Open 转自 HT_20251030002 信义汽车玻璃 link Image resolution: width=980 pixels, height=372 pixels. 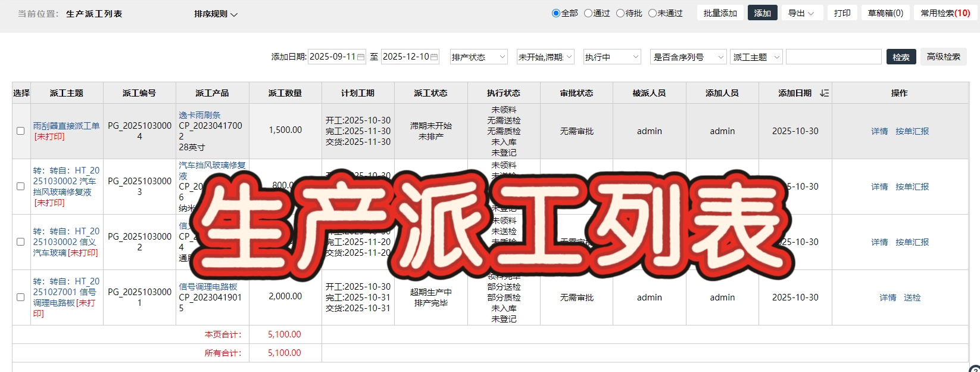(66, 242)
